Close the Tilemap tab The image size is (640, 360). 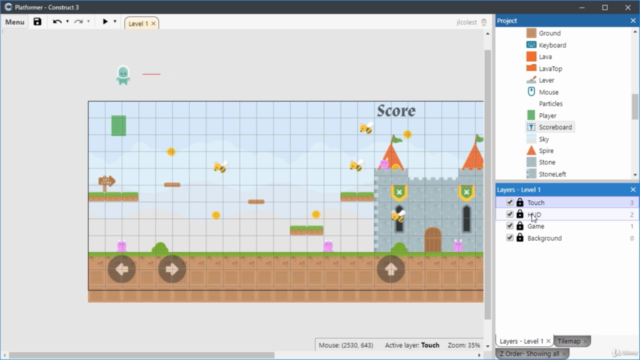click(585, 341)
